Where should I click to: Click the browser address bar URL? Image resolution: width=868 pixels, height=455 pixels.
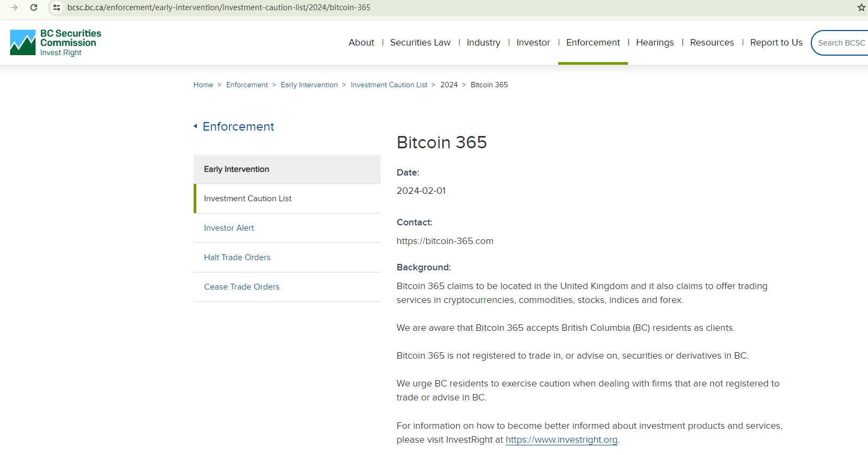click(x=219, y=7)
